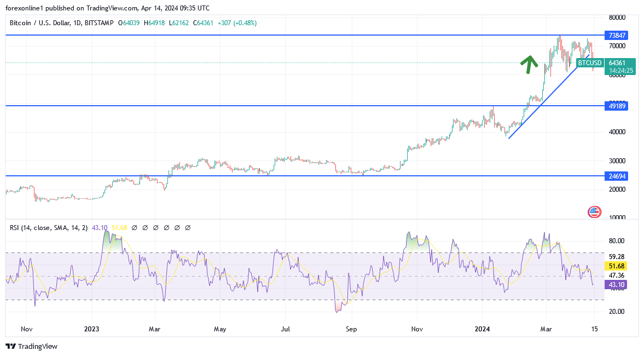This screenshot has width=644, height=356.
Task: Click the 49189 support level price label
Action: click(x=616, y=106)
